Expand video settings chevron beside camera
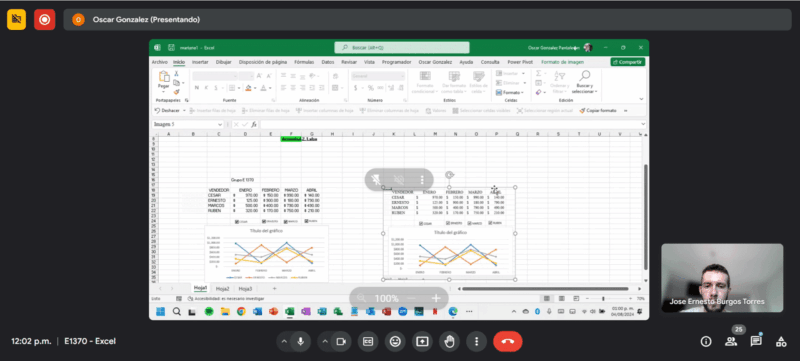This screenshot has height=361, width=800. coord(325,342)
